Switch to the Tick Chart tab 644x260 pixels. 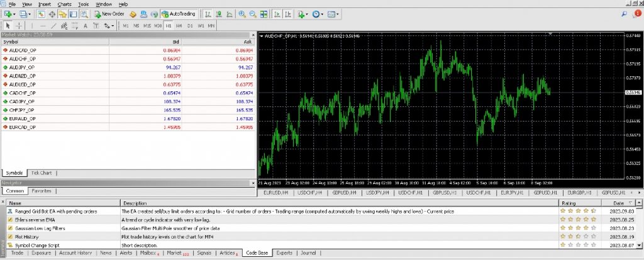[x=42, y=172]
